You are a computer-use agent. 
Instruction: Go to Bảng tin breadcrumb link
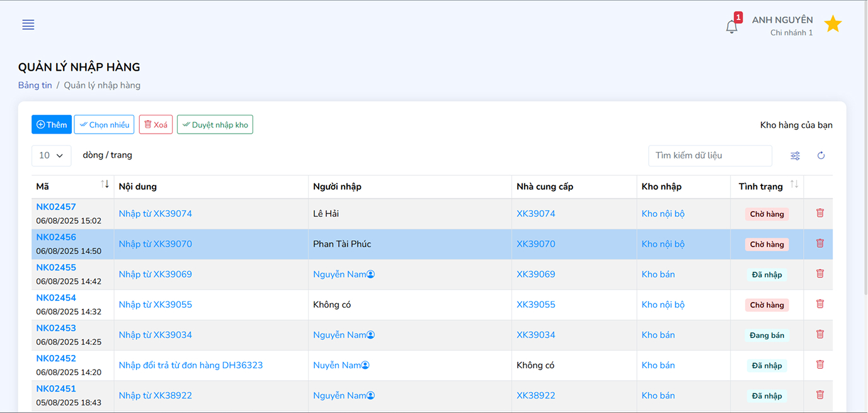pos(35,85)
